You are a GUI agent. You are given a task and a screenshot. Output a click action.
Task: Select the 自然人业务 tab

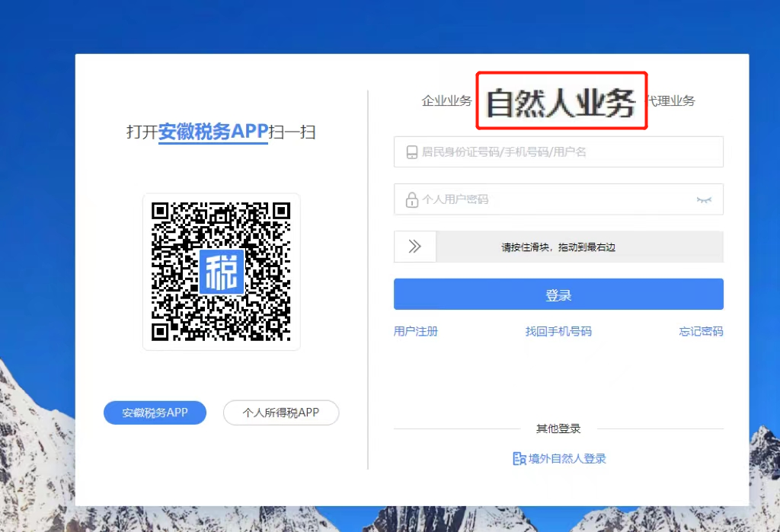[561, 103]
